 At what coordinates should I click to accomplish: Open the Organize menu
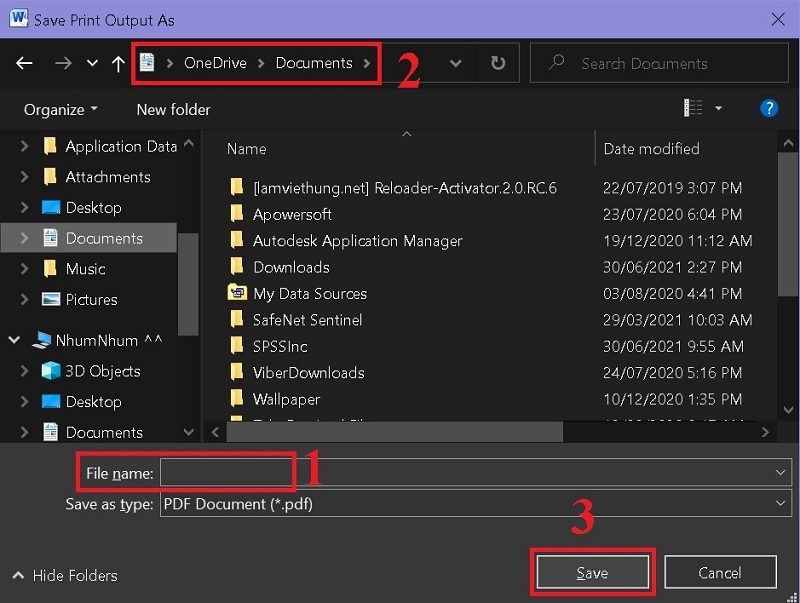coord(61,109)
